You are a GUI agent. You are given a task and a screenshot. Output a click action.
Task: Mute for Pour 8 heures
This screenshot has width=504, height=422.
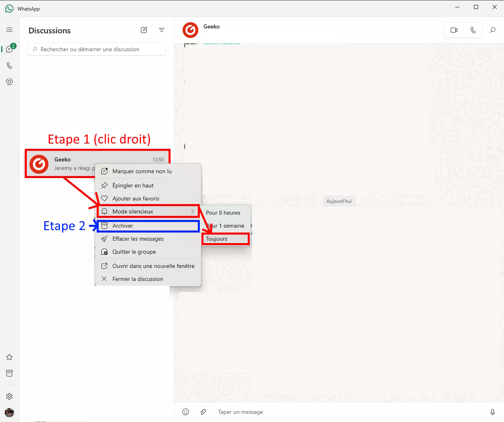[x=226, y=213]
